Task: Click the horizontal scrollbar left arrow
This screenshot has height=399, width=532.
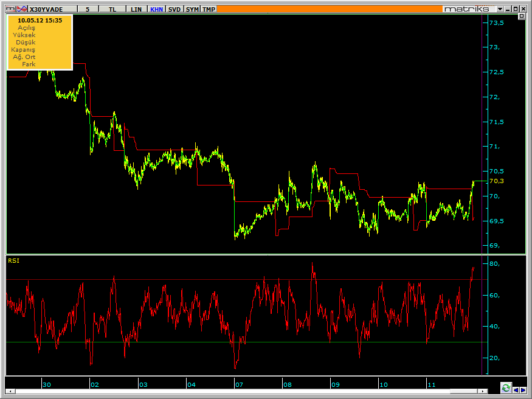Action: (10, 391)
